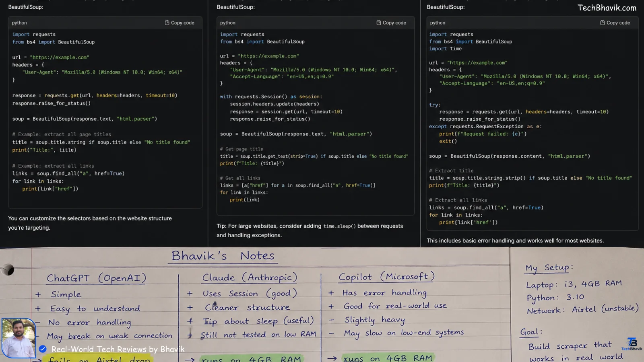
Task: Click the note "Uses Session (good)"
Action: 250,294
